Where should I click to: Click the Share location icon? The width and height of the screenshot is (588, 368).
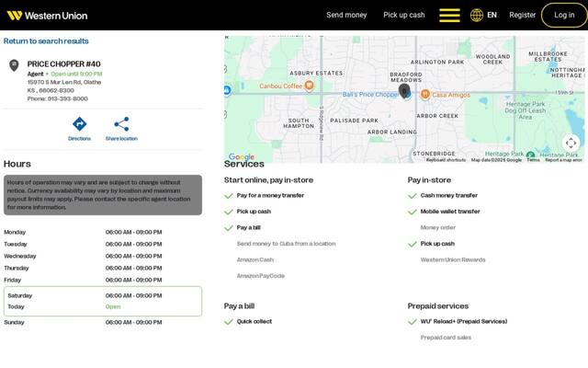(121, 124)
